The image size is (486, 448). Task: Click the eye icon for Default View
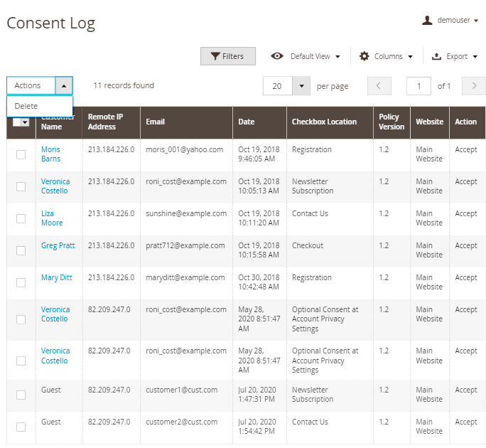point(277,56)
